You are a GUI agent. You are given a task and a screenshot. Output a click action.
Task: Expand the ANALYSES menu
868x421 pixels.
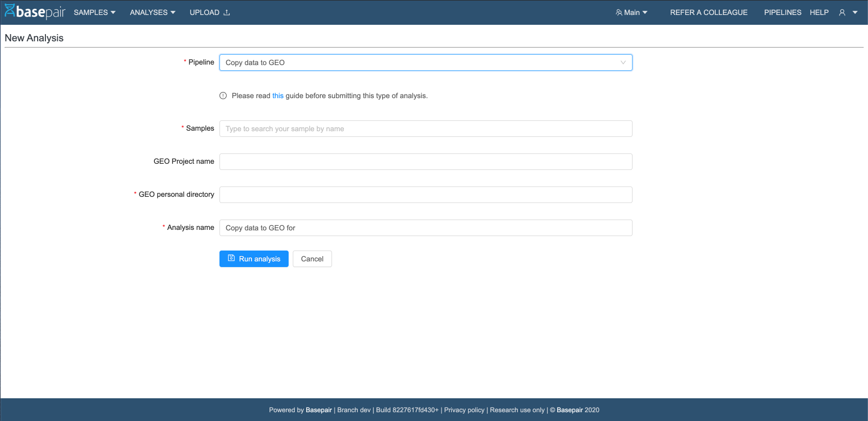[152, 12]
